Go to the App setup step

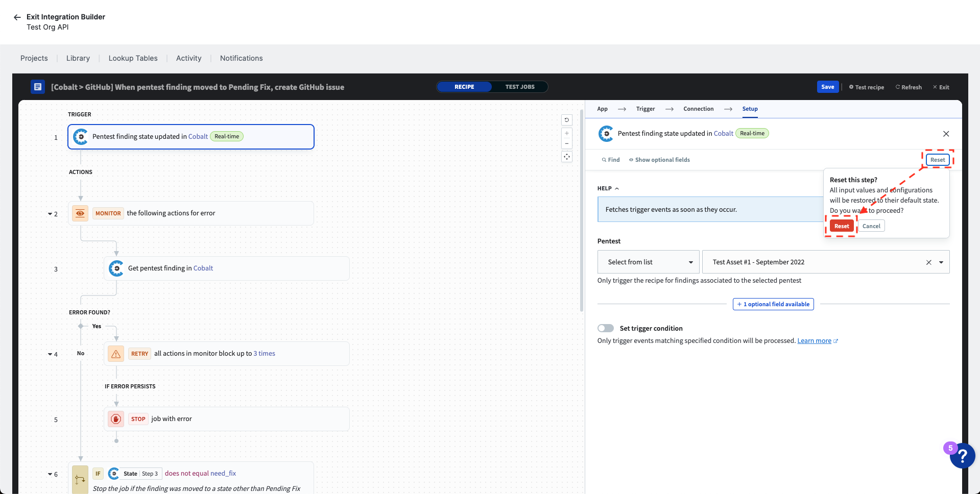tap(603, 109)
